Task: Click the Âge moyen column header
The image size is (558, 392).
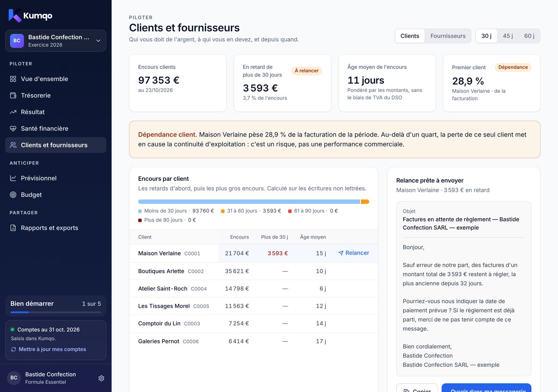Action: (x=313, y=237)
